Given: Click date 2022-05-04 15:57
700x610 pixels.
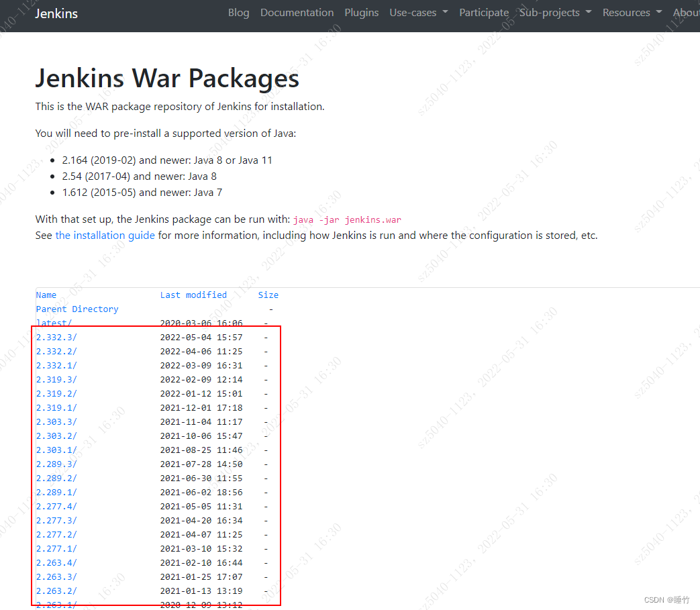Looking at the screenshot, I should coord(201,338).
